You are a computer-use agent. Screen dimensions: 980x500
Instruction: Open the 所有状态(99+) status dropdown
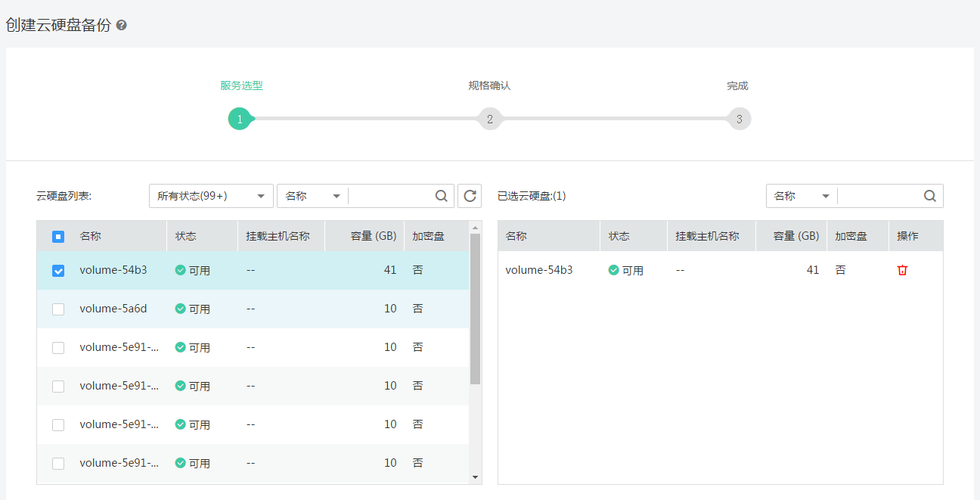click(x=211, y=195)
